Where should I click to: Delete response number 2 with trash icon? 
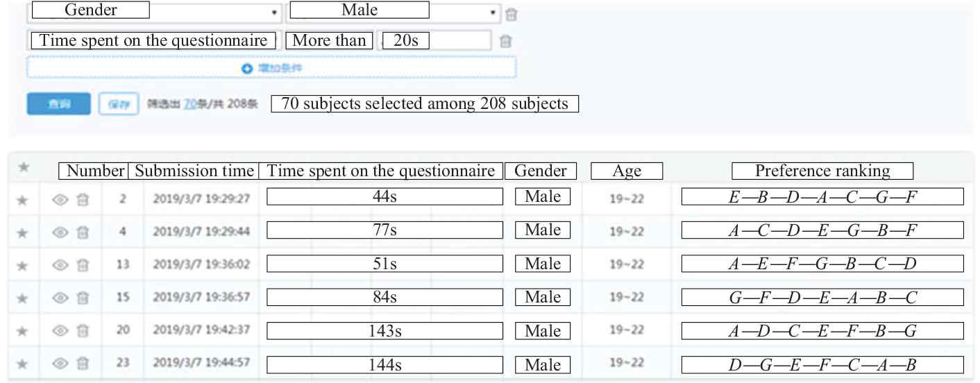81,199
